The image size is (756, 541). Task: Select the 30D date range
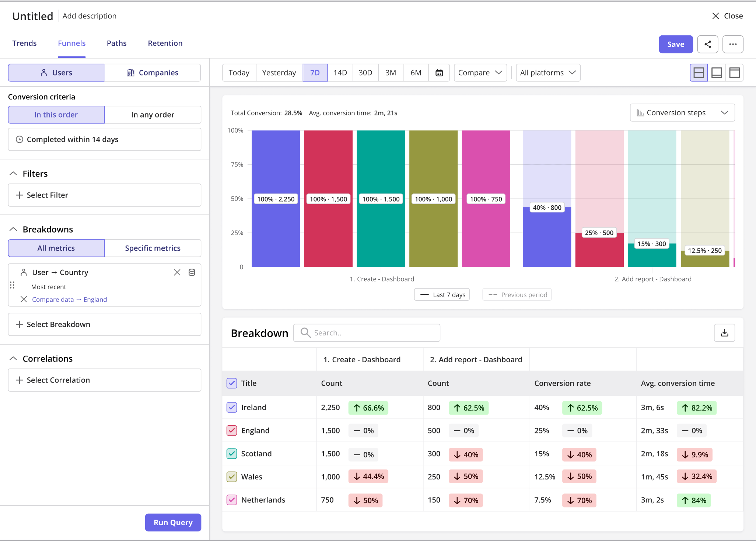tap(365, 73)
